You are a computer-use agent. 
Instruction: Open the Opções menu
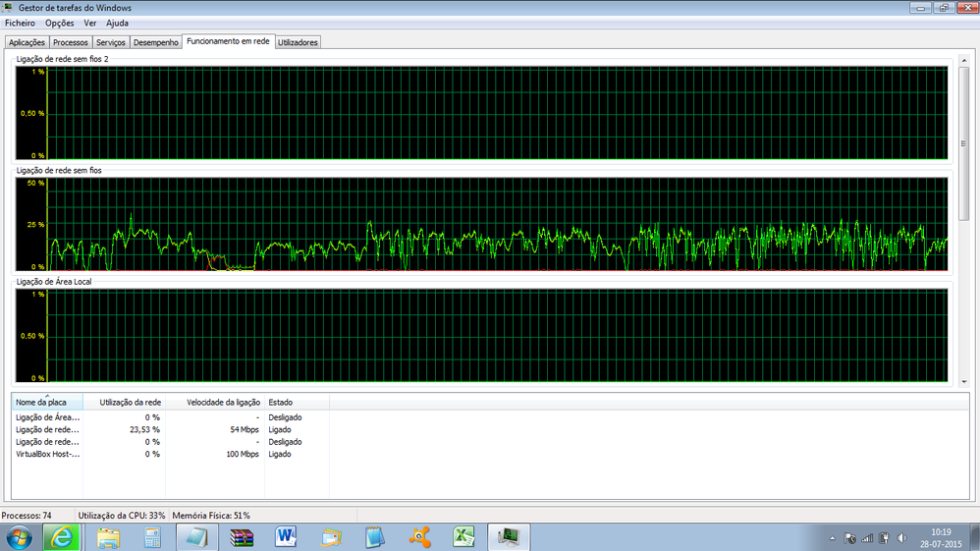pos(59,23)
